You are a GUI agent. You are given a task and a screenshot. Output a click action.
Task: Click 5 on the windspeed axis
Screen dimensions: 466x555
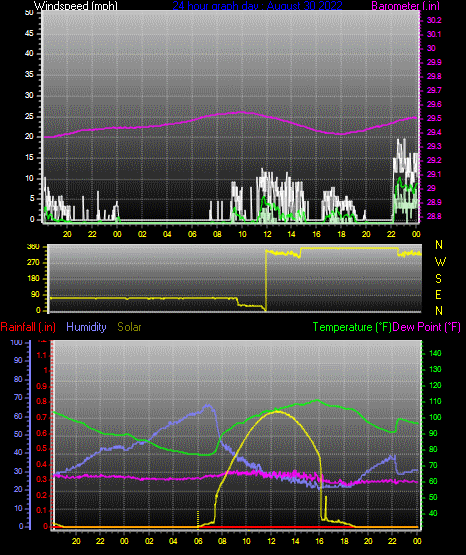[x=32, y=199]
